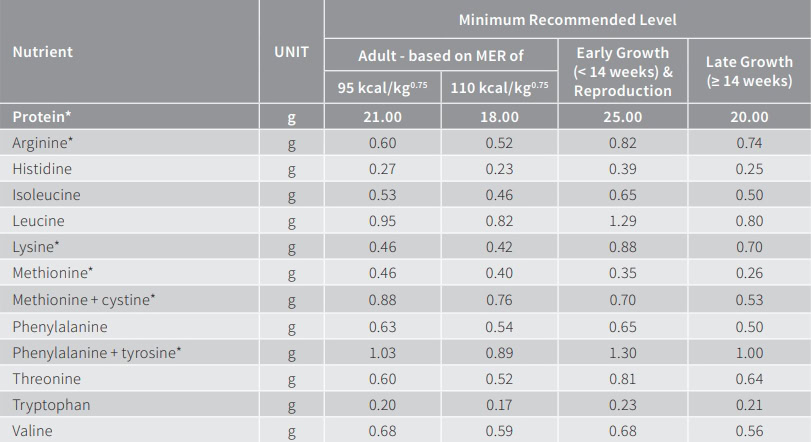Screen dimensions: 811x442
Task: Select the 110 kcal/kg column header
Action: click(x=499, y=87)
